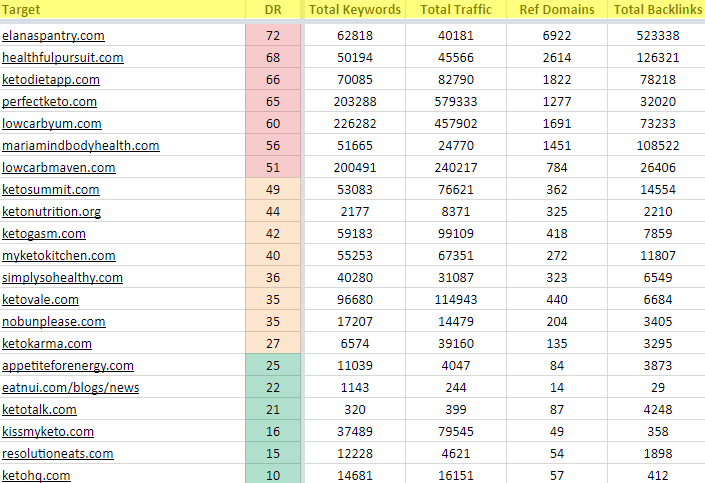Open kissmyketo.com hyperlink
The width and height of the screenshot is (705, 483).
click(48, 432)
